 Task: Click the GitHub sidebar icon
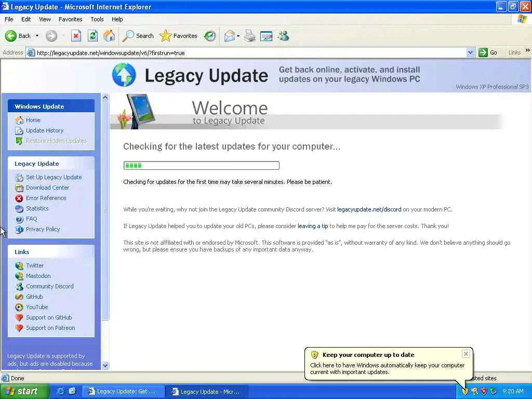coord(19,297)
